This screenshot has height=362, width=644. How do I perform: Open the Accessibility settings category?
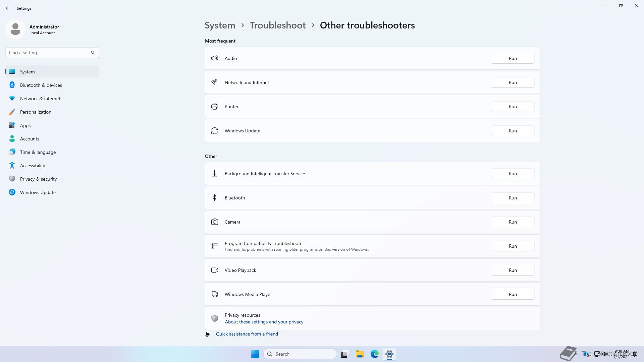tap(33, 166)
